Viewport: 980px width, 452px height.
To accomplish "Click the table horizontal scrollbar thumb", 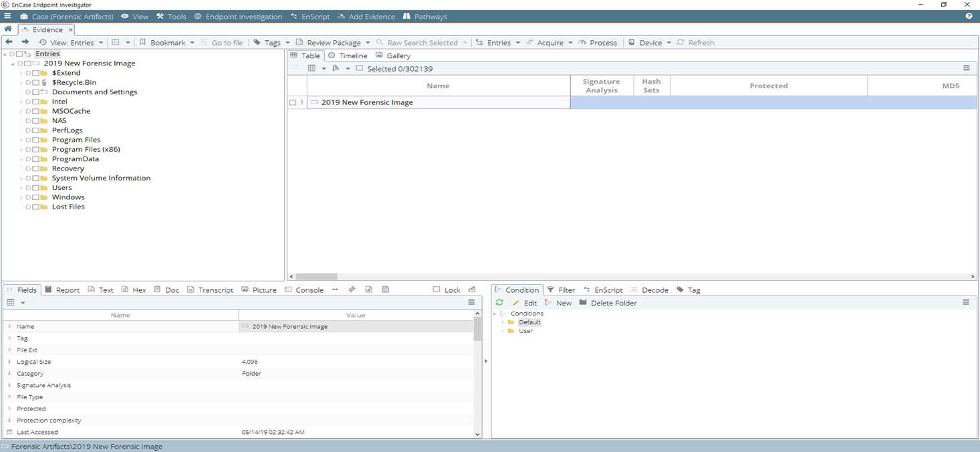I will tap(316, 276).
